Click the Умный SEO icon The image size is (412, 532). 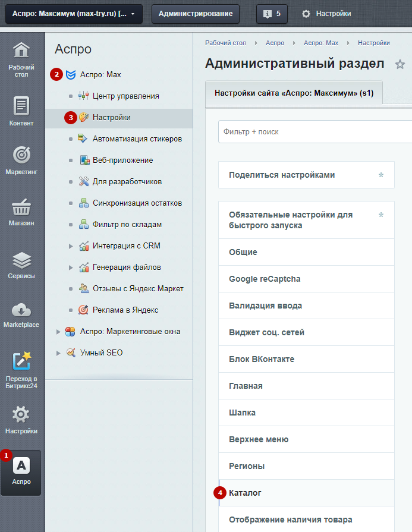(x=71, y=352)
